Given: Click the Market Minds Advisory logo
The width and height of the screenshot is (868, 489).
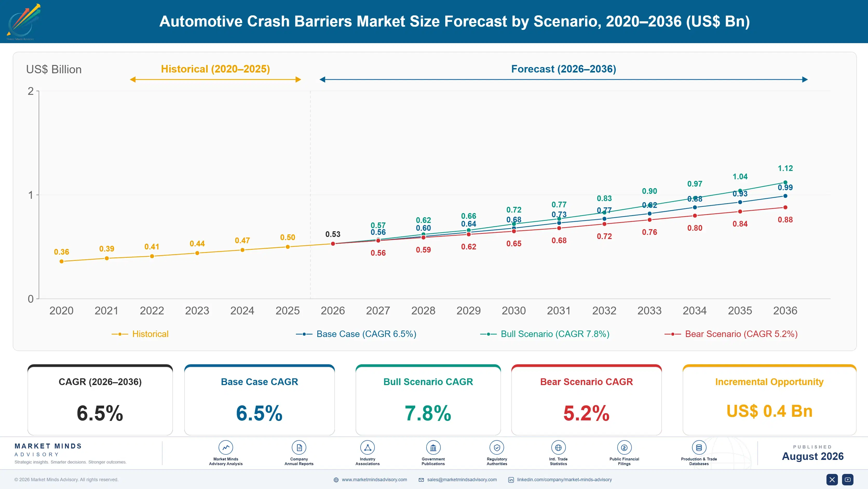Looking at the screenshot, I should [x=24, y=22].
